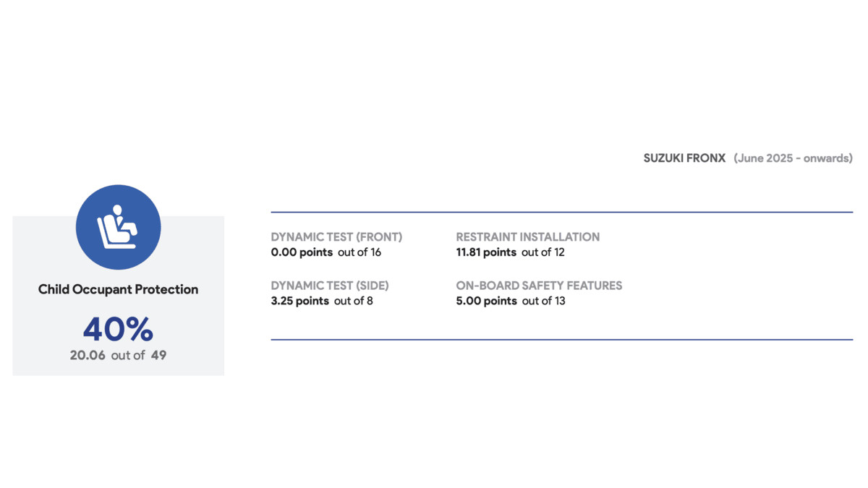Select the Child Occupant Protection heading
This screenshot has height=488, width=868.
click(x=118, y=289)
